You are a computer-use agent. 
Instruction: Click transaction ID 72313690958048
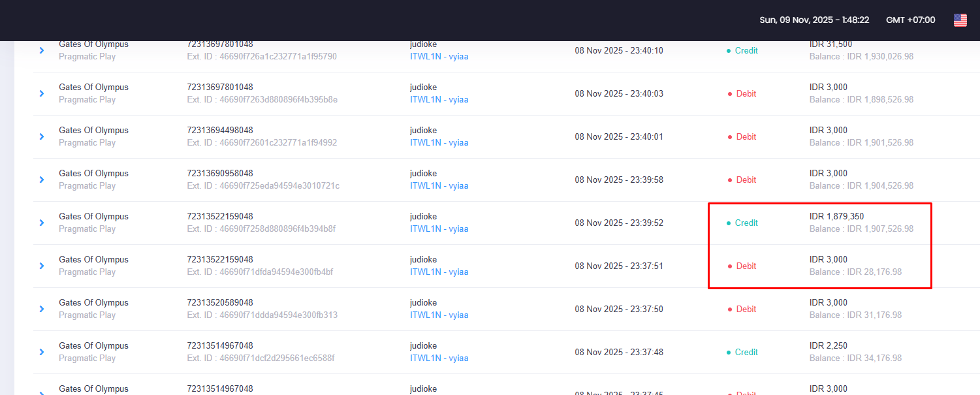coord(220,174)
